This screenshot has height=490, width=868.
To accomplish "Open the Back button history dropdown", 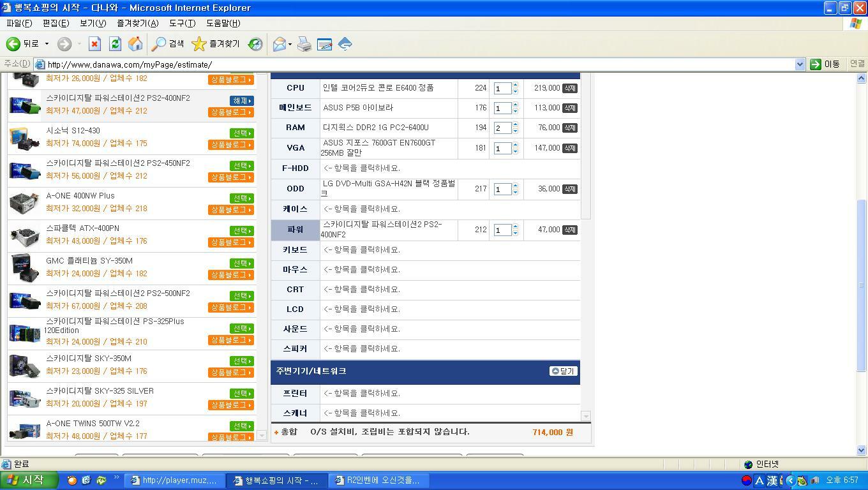I will [47, 44].
